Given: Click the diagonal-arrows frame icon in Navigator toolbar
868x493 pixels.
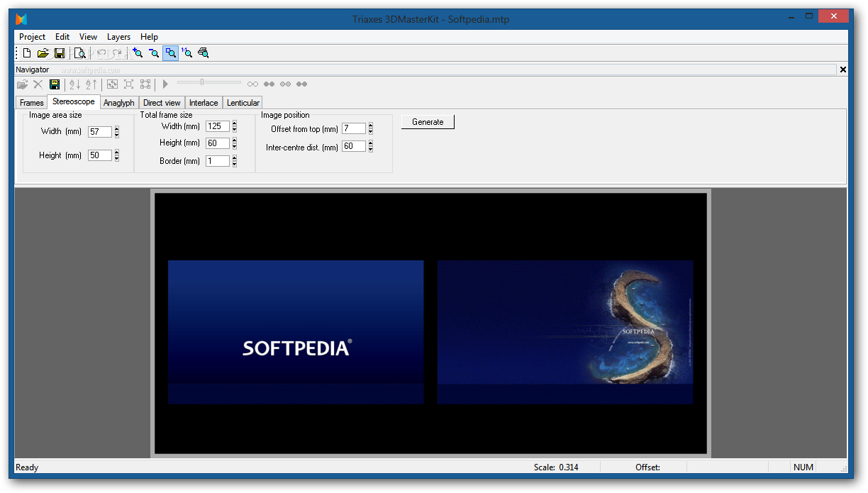Looking at the screenshot, I should [x=112, y=84].
